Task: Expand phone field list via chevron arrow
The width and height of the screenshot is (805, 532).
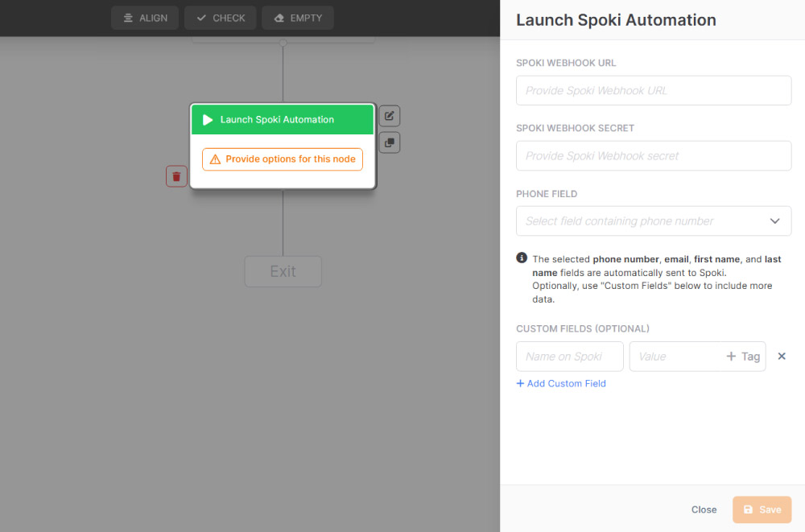Action: pyautogui.click(x=774, y=221)
